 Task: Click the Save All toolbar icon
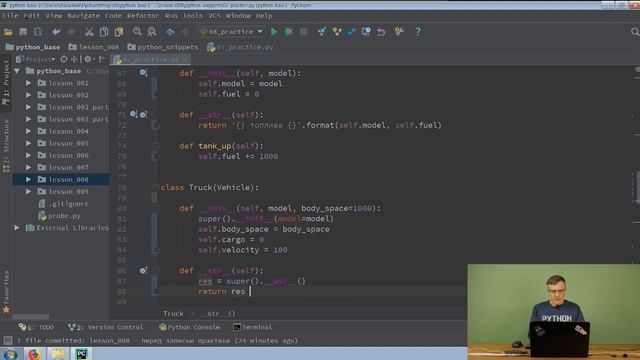(x=23, y=32)
